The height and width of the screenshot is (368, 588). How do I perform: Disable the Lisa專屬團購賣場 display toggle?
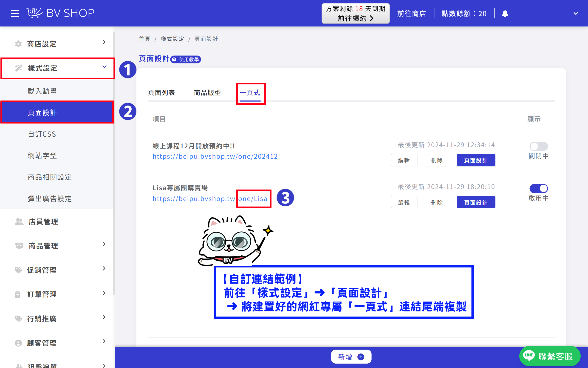(x=538, y=188)
